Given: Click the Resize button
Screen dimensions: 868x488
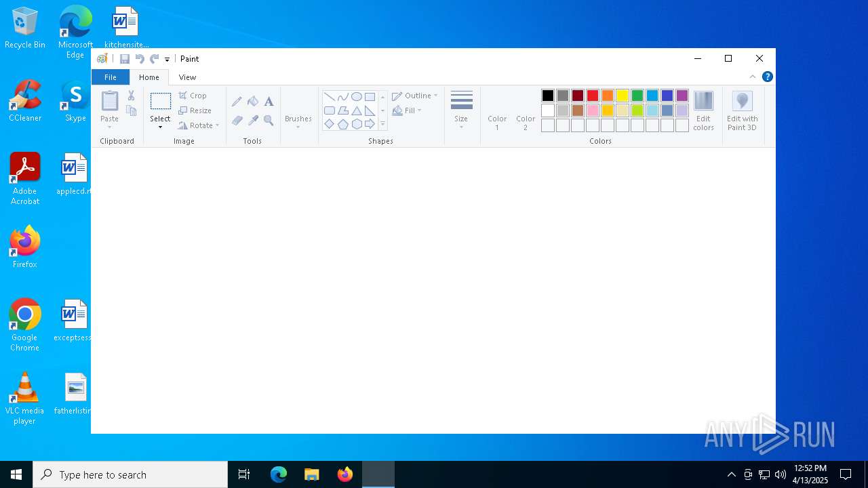Looking at the screenshot, I should click(195, 110).
